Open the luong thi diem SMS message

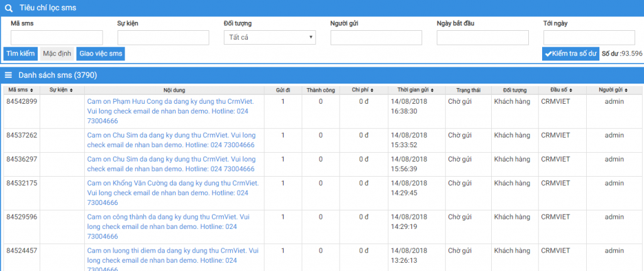click(x=172, y=260)
